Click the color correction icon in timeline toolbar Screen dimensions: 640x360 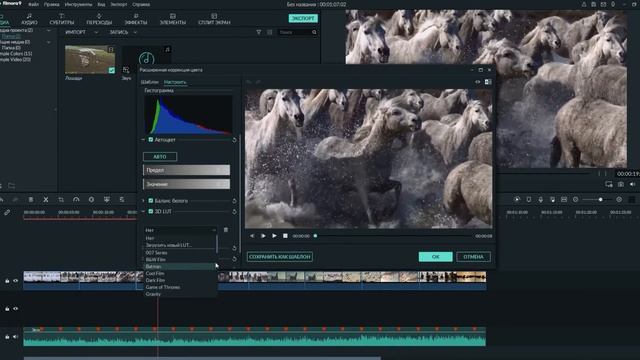coord(91,200)
